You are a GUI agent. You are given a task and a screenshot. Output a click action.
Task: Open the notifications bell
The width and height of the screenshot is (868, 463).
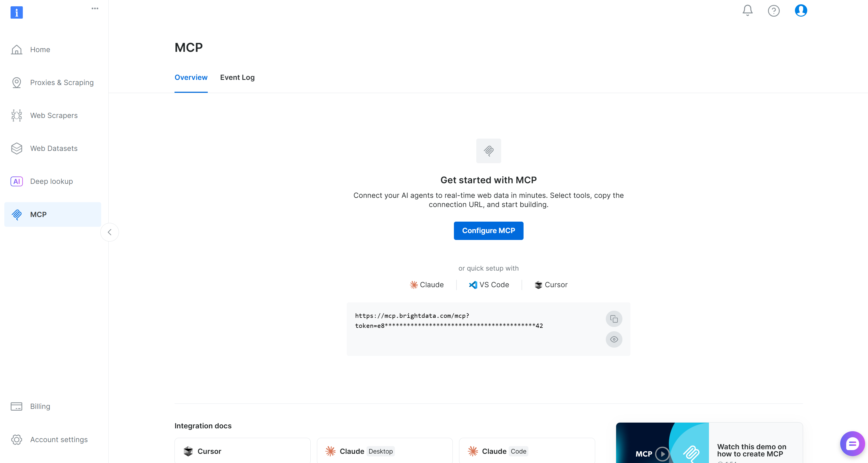(747, 10)
